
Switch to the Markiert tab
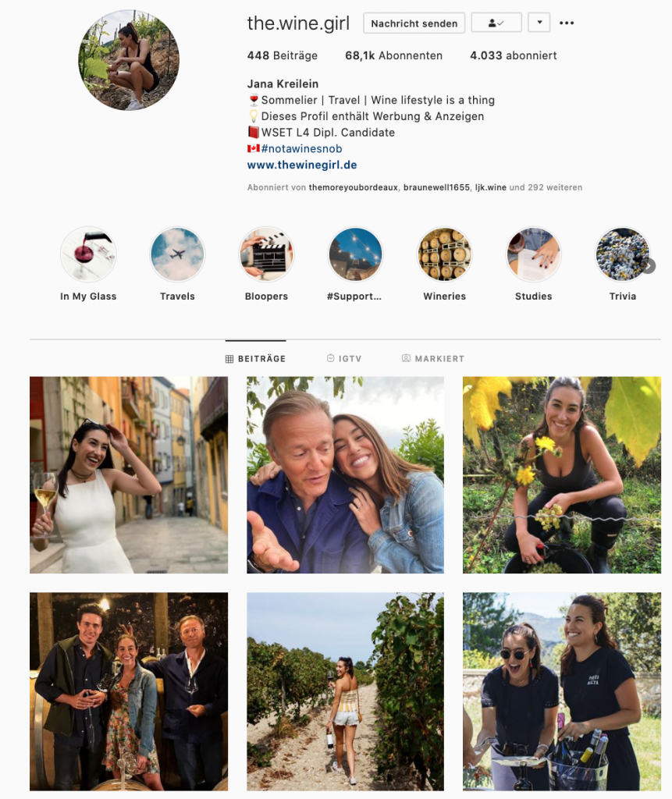coord(433,359)
